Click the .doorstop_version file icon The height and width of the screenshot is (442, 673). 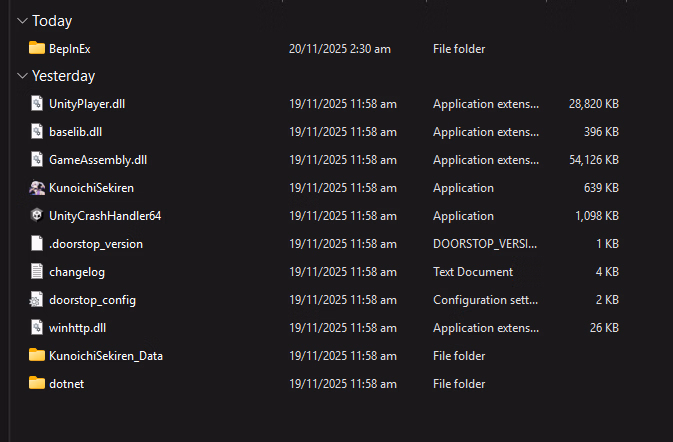pyautogui.click(x=37, y=244)
